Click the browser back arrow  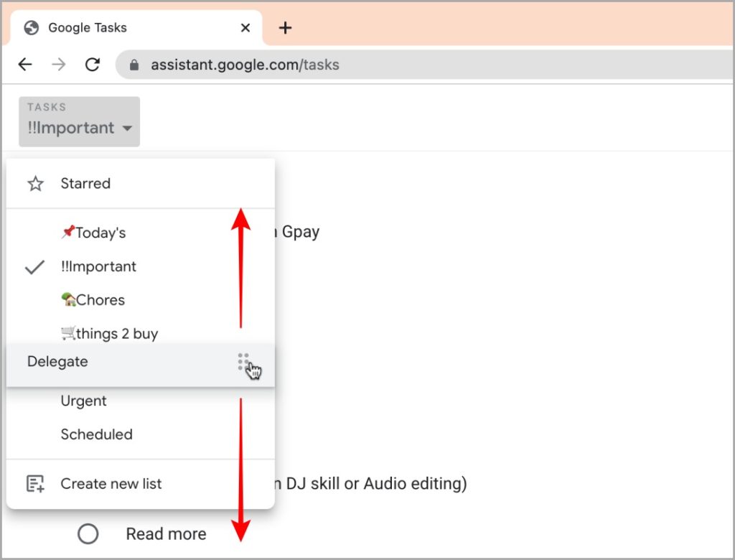[25, 64]
